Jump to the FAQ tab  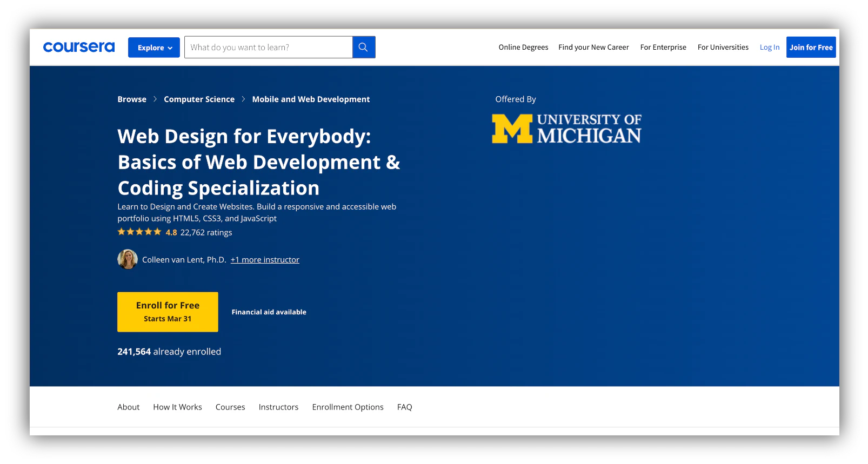point(405,407)
